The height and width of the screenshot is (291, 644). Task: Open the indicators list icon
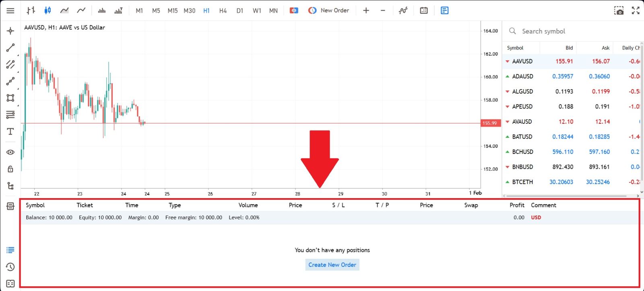pos(403,10)
